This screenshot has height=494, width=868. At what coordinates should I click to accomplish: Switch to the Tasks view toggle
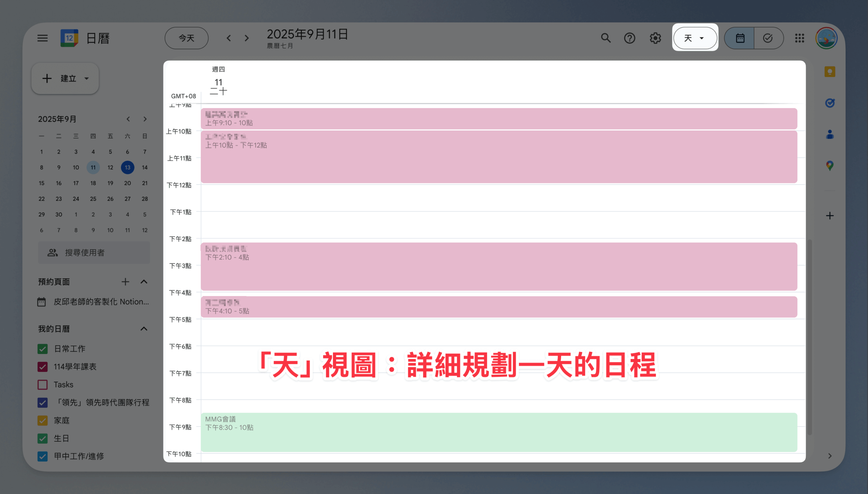point(768,38)
